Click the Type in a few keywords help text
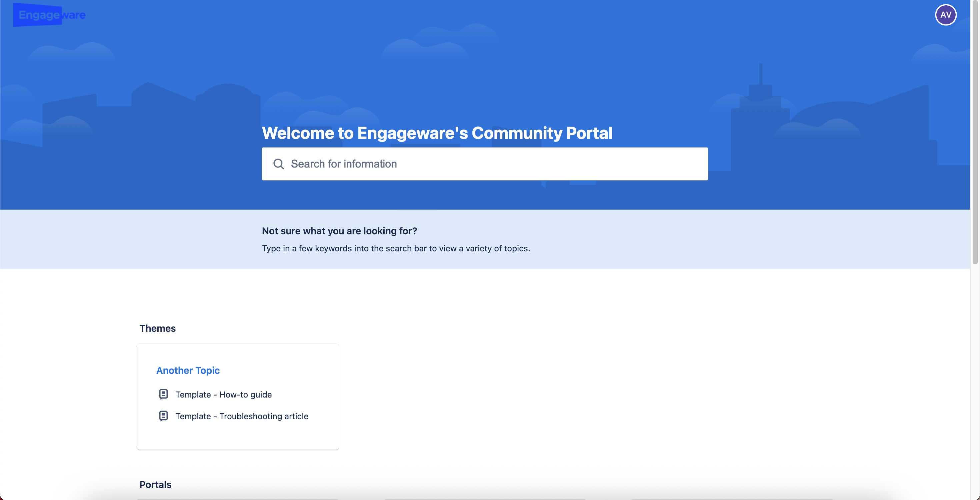The image size is (980, 500). click(x=396, y=248)
